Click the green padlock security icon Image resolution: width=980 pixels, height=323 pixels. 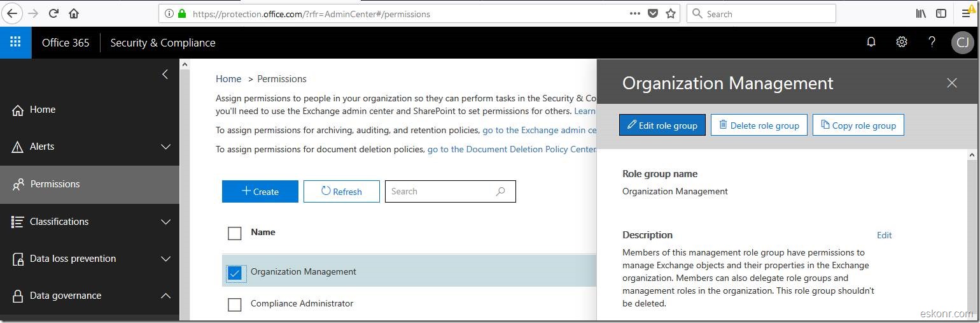point(182,13)
